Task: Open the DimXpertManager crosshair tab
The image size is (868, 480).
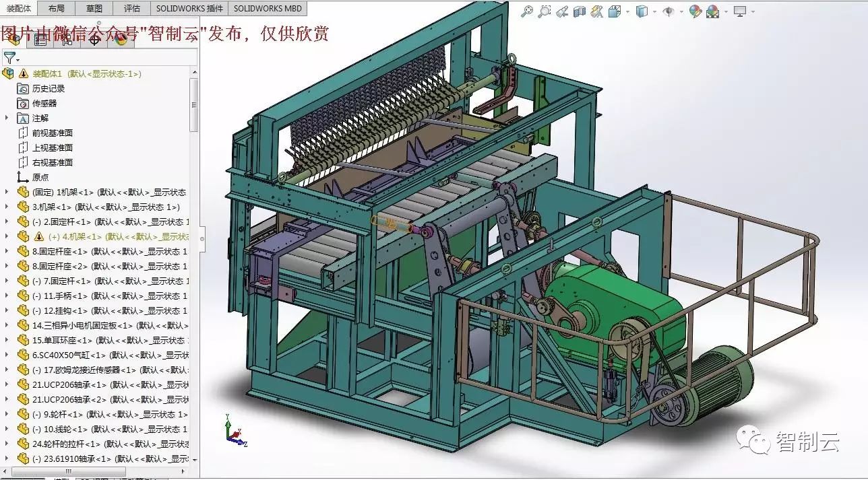Action: click(x=94, y=40)
